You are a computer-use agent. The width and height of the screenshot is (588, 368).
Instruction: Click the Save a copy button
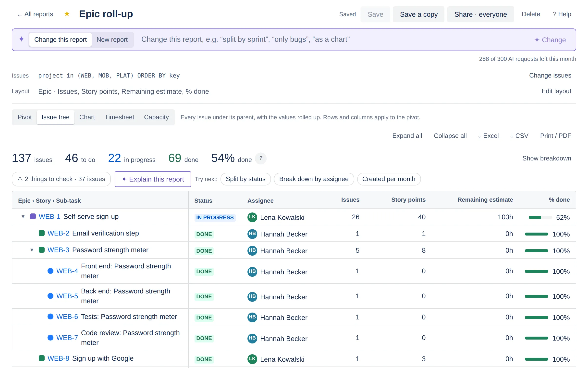pyautogui.click(x=419, y=14)
